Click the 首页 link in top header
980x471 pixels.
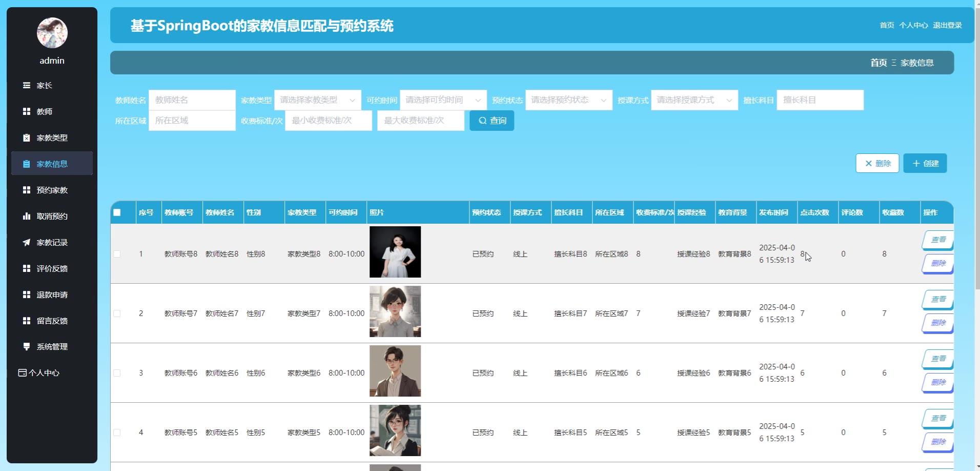887,25
